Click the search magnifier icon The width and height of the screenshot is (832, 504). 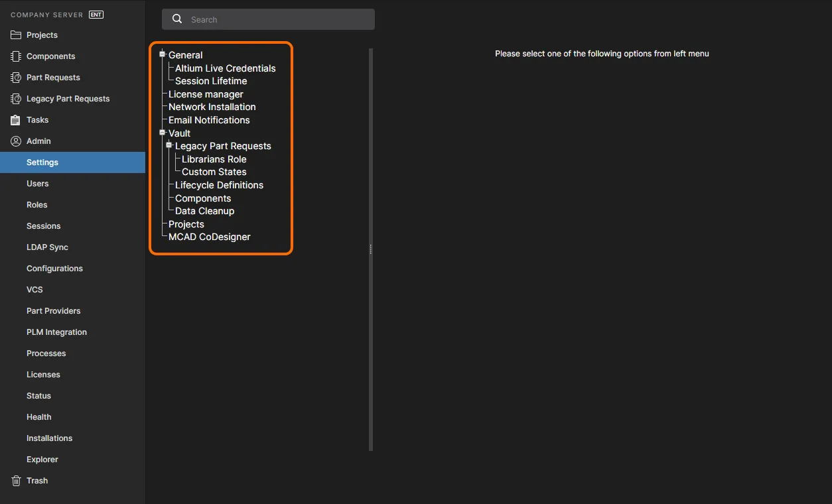(x=177, y=19)
